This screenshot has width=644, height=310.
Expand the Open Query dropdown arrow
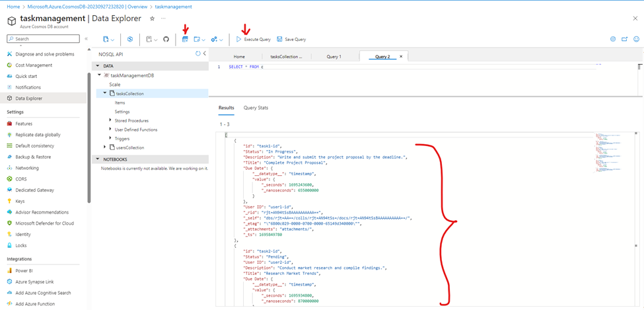point(203,40)
